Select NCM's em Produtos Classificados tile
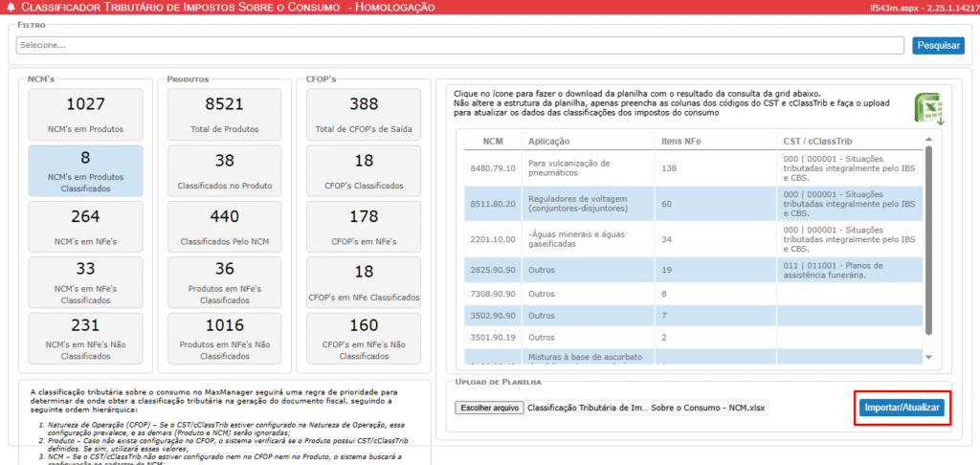 [x=85, y=170]
